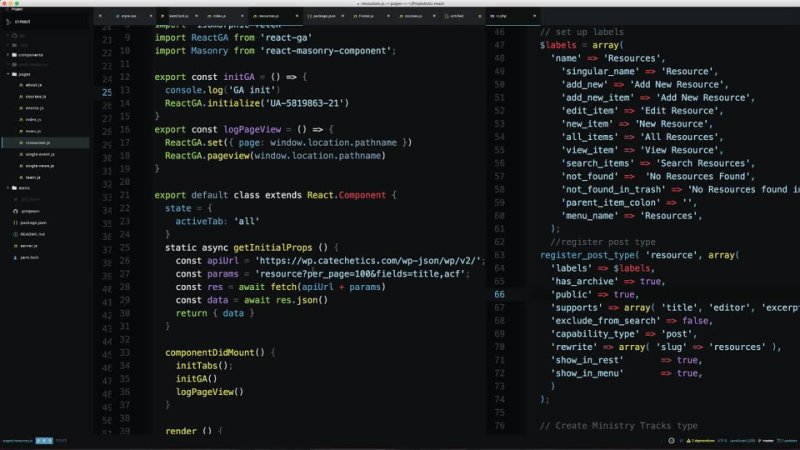This screenshot has height=450, width=800.
Task: Open package.json in the project tree
Action: [x=33, y=222]
